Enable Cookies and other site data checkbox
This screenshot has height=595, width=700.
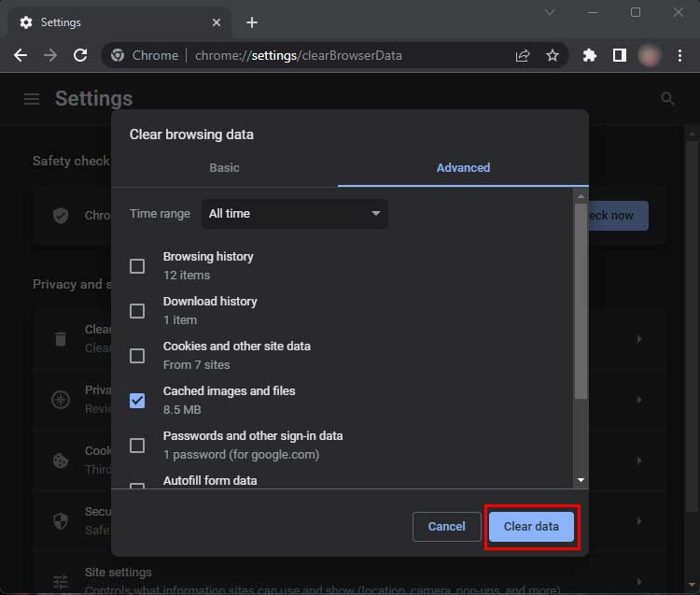point(137,356)
